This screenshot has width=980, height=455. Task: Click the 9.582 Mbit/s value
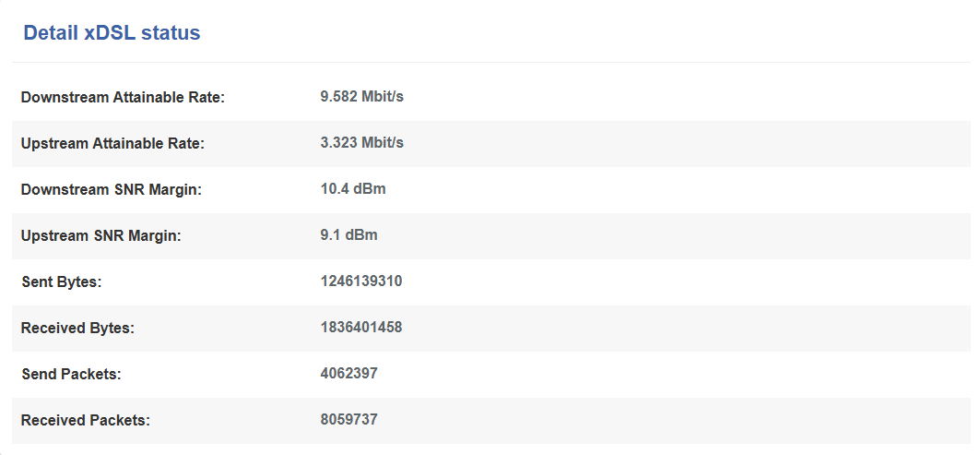tap(362, 97)
